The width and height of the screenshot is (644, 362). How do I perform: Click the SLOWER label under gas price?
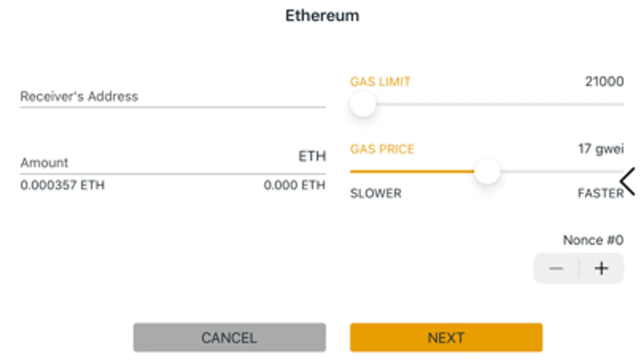coord(375,193)
